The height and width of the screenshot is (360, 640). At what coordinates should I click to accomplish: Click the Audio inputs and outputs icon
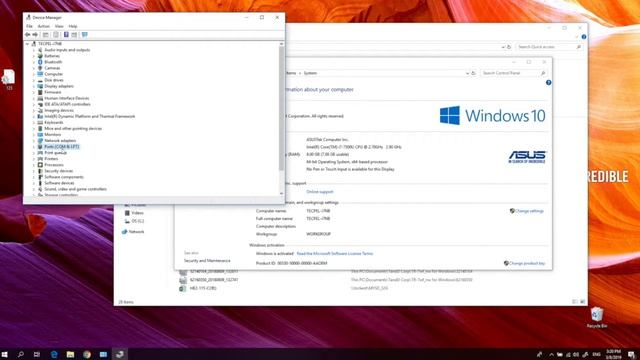[40, 50]
